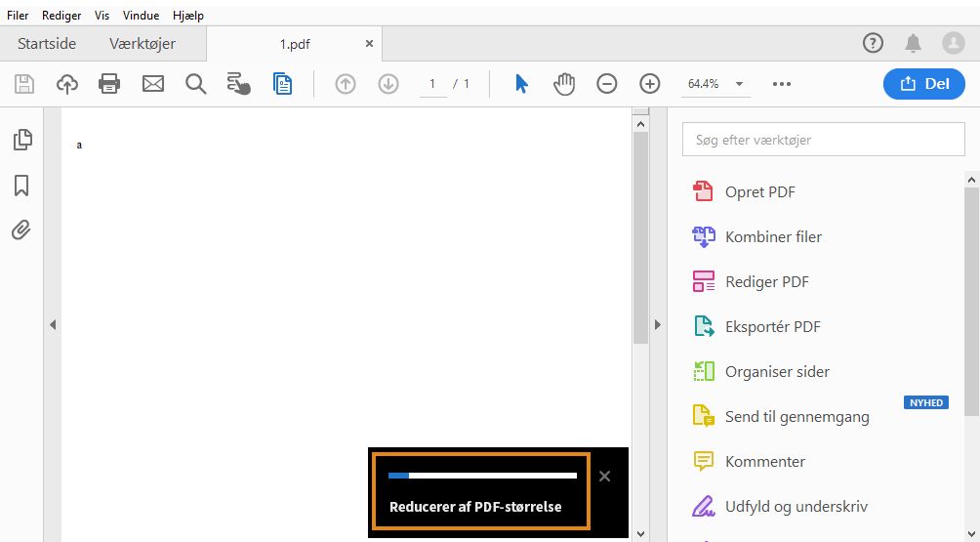980x542 pixels.
Task: Upload file to cloud icon
Action: 67,84
